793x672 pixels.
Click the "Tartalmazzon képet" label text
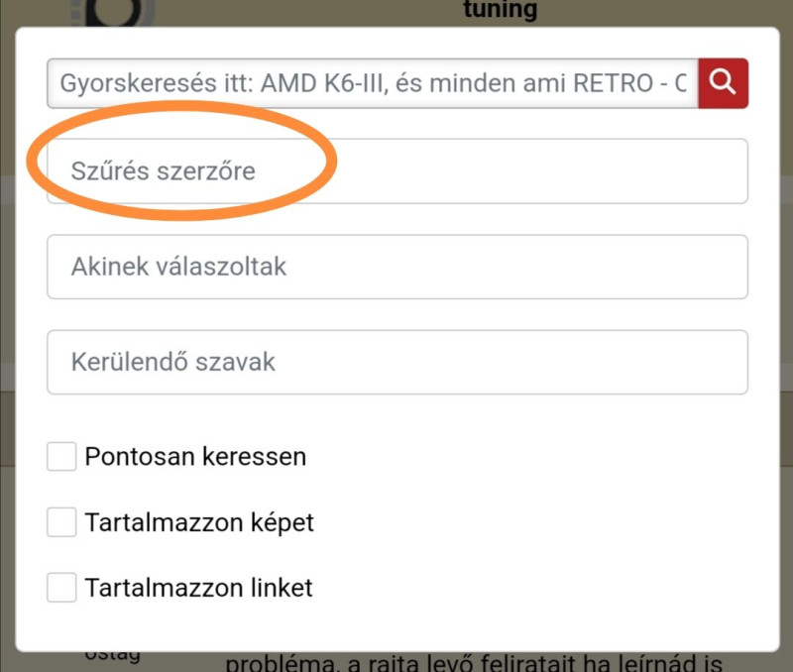[x=199, y=522]
